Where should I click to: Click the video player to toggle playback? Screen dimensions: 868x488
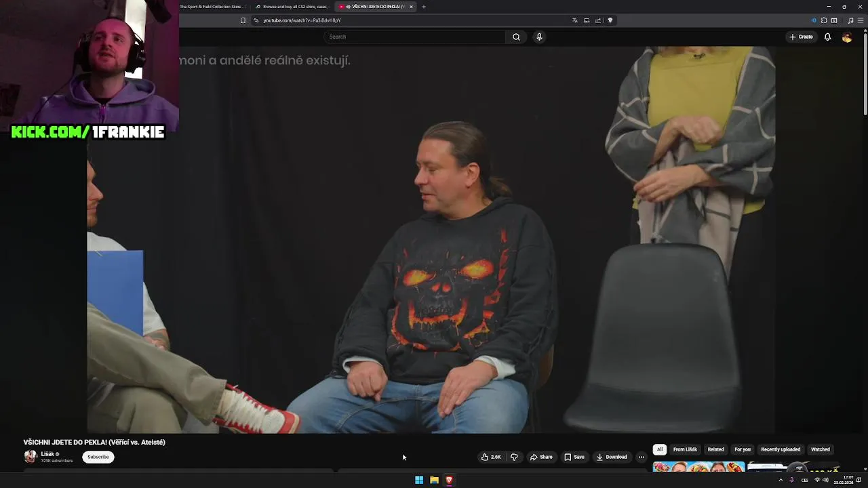[431, 240]
